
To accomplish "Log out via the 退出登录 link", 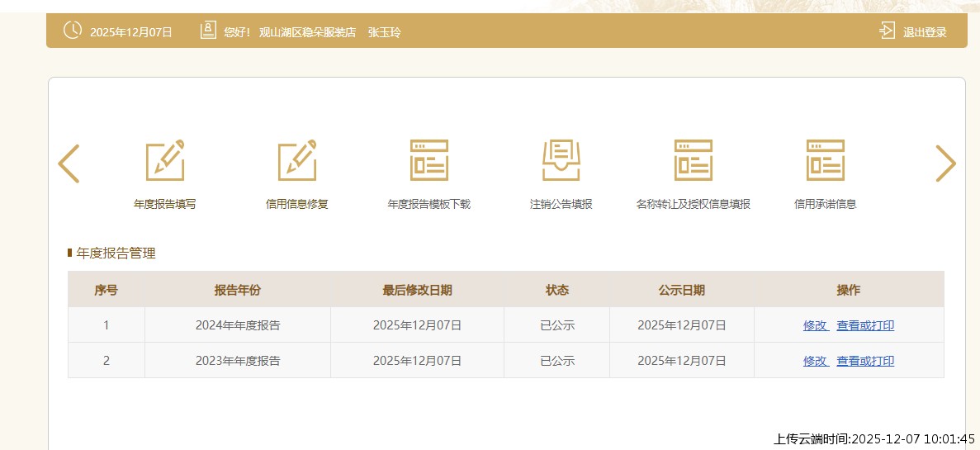I will (925, 32).
